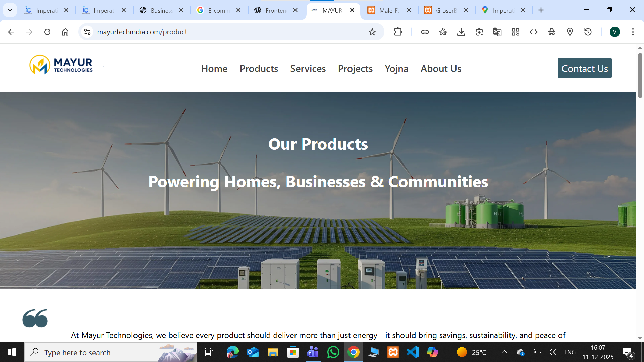Open the WhatsApp icon on the taskbar
The width and height of the screenshot is (644, 362).
pos(333,352)
